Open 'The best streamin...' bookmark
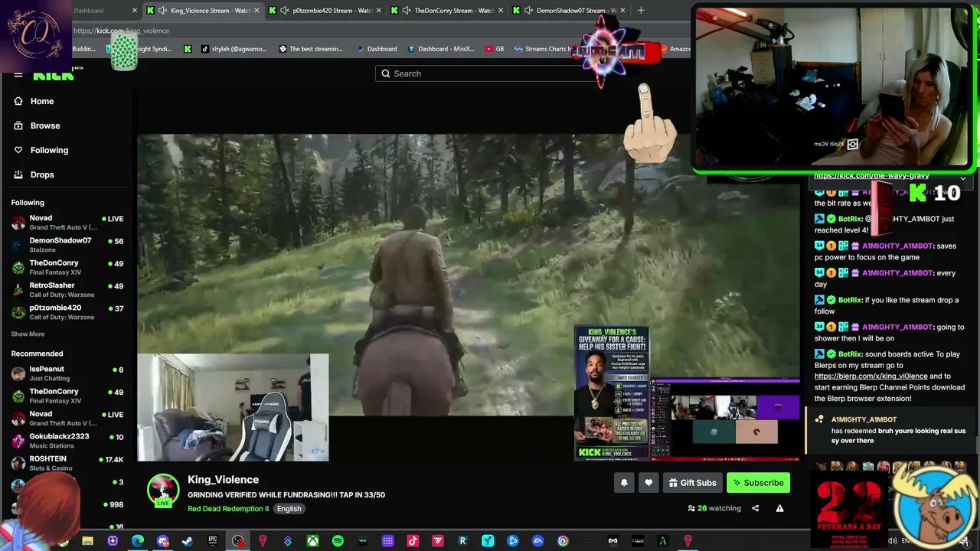 pos(311,49)
